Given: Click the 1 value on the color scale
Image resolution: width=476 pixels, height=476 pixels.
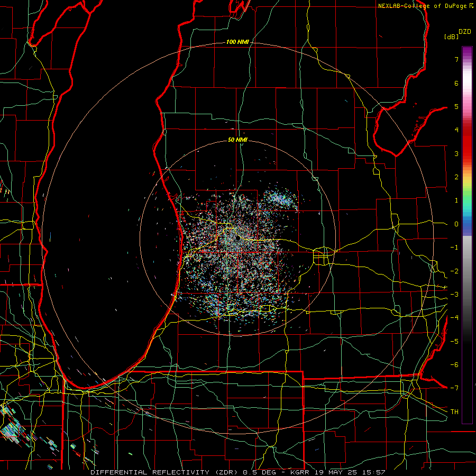Looking at the screenshot, I should [456, 200].
